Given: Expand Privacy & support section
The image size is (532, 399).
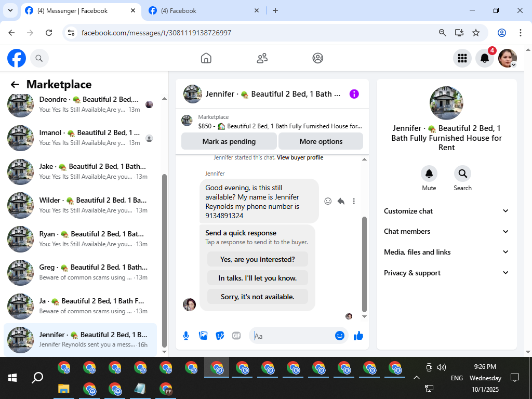Looking at the screenshot, I should [446, 273].
